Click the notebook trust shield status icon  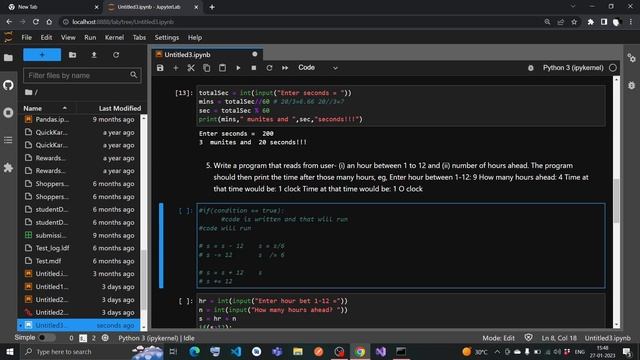click(x=529, y=338)
